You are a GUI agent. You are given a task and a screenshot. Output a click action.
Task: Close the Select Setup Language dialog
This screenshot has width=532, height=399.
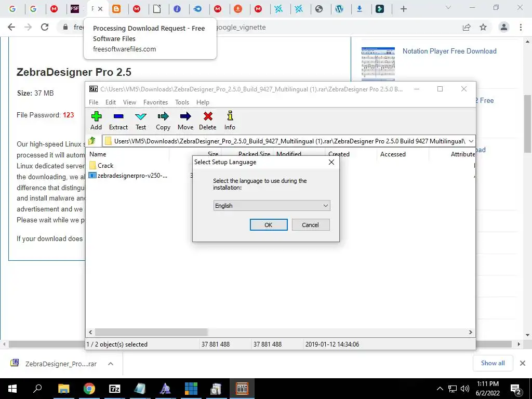(x=331, y=162)
